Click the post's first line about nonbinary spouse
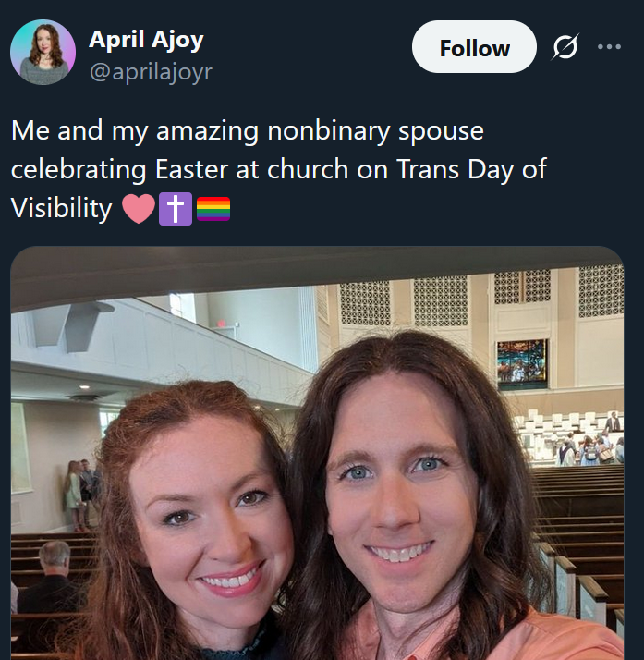The width and height of the screenshot is (644, 660). [248, 131]
